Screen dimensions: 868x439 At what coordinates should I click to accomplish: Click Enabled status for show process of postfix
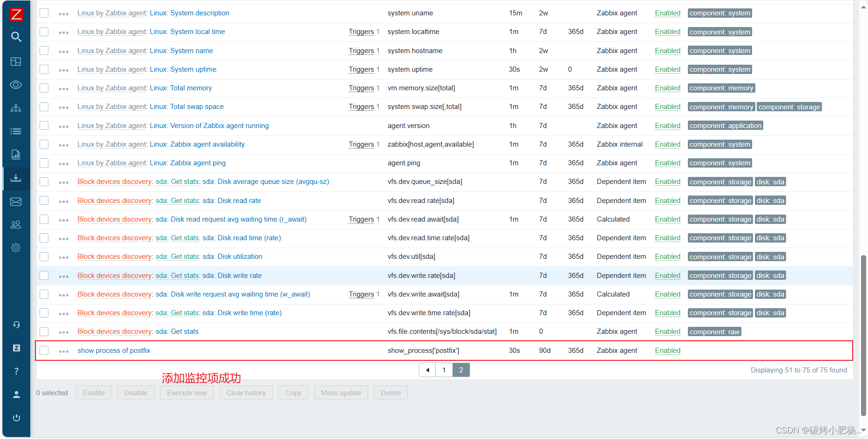(x=667, y=351)
